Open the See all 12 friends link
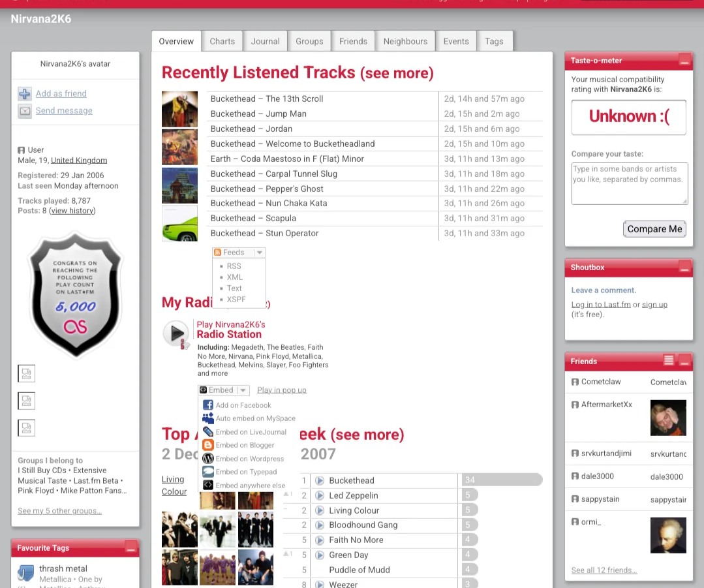 pyautogui.click(x=604, y=570)
